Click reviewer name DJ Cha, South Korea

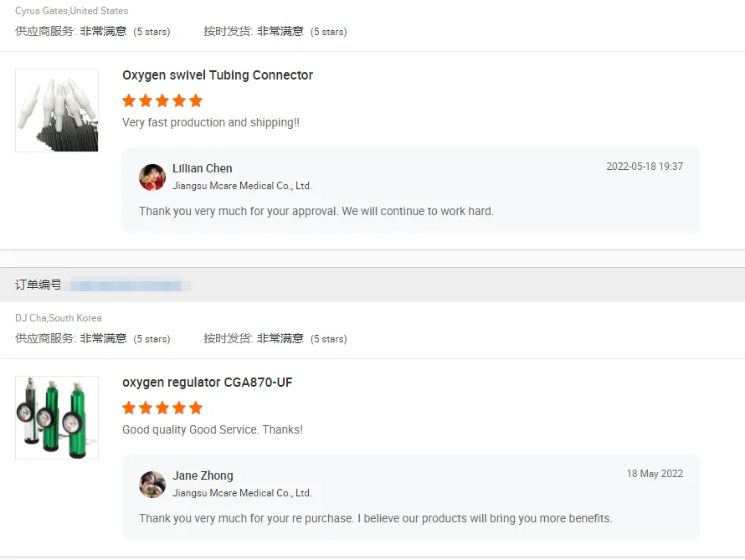tap(59, 318)
